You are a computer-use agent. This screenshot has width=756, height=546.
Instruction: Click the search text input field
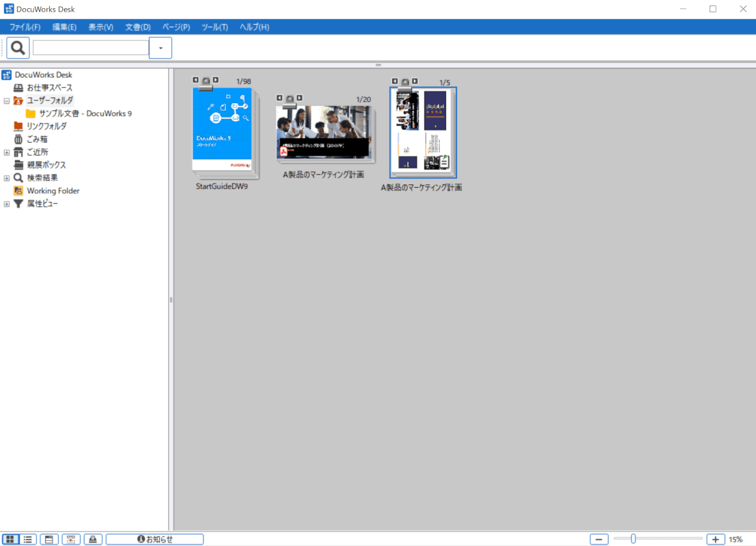[x=90, y=48]
